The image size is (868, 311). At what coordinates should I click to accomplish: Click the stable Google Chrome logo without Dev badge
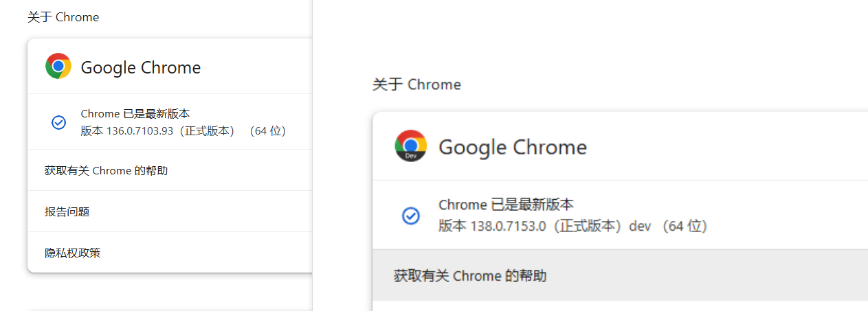coord(58,67)
